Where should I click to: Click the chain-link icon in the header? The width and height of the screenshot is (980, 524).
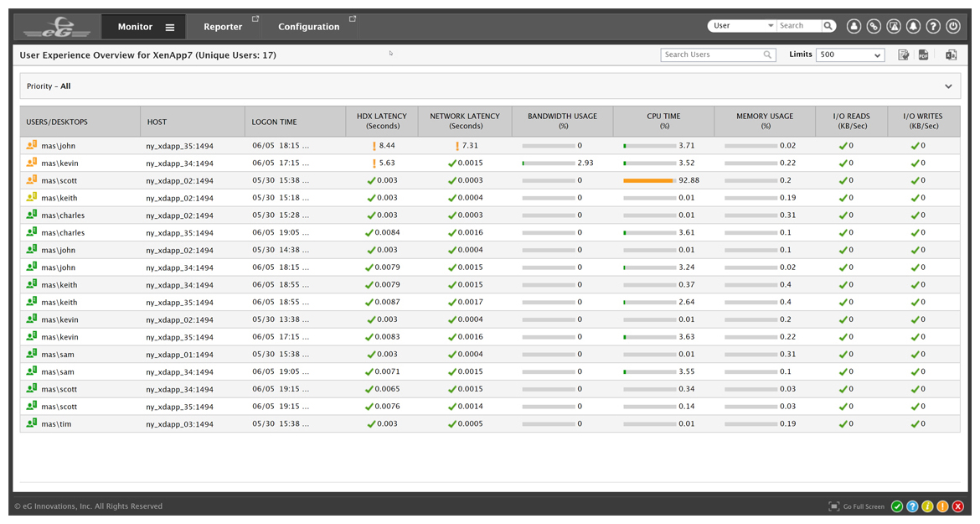pos(874,26)
